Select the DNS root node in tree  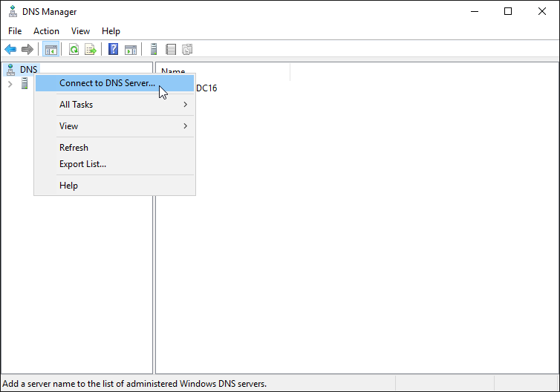[x=22, y=69]
